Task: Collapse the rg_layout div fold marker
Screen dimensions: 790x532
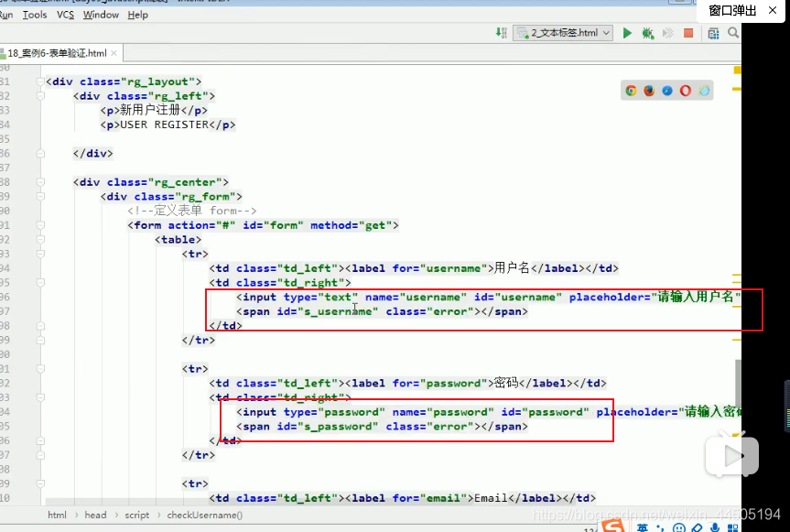Action: (40, 81)
